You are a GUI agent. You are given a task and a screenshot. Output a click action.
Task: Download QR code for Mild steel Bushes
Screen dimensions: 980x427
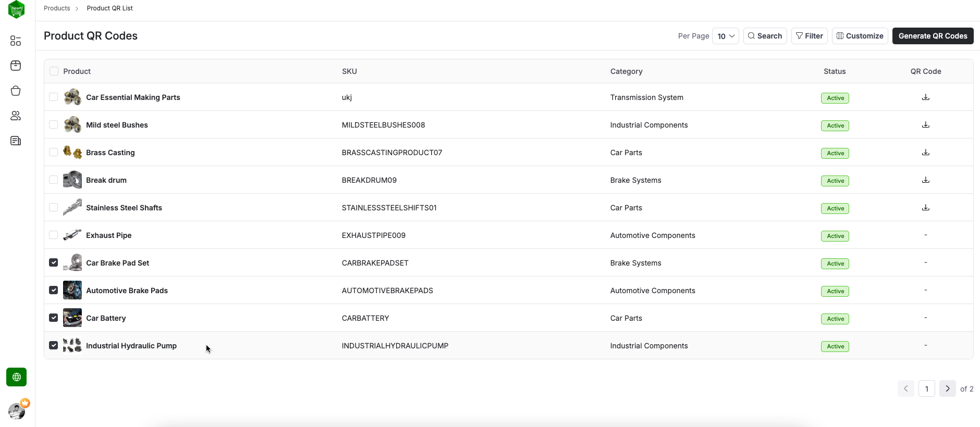pyautogui.click(x=925, y=125)
